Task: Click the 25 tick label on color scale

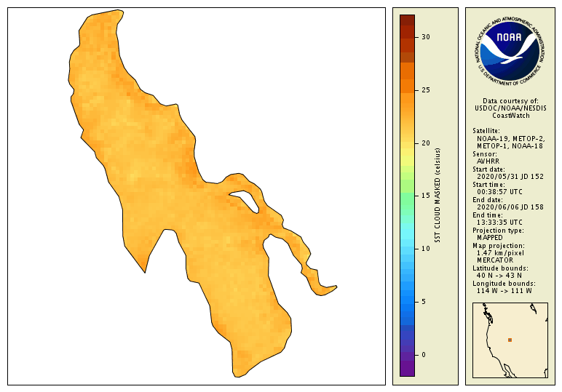Action: pos(425,90)
